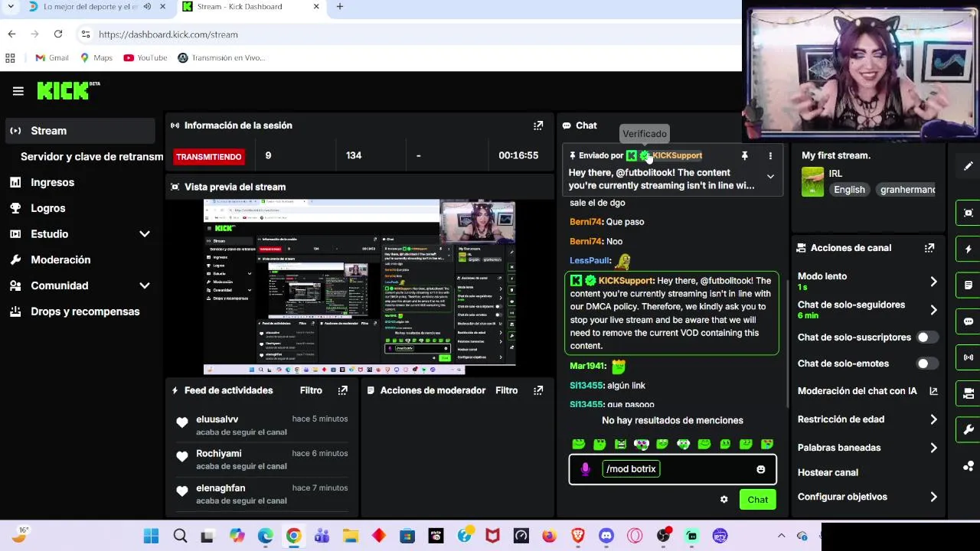Open Filtro on Acciones de moderador
The width and height of the screenshot is (980, 551).
(506, 390)
